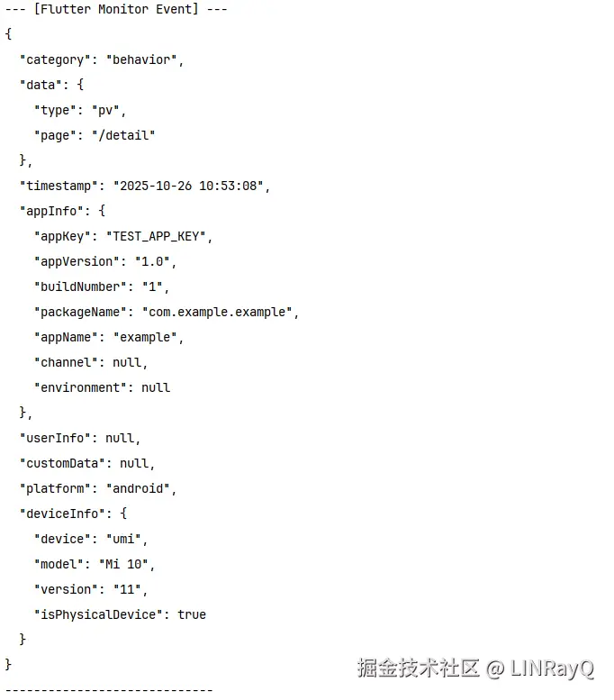This screenshot has width=614, height=700.
Task: Click the opening brace after "deviceInfo"
Action: pyautogui.click(x=123, y=514)
